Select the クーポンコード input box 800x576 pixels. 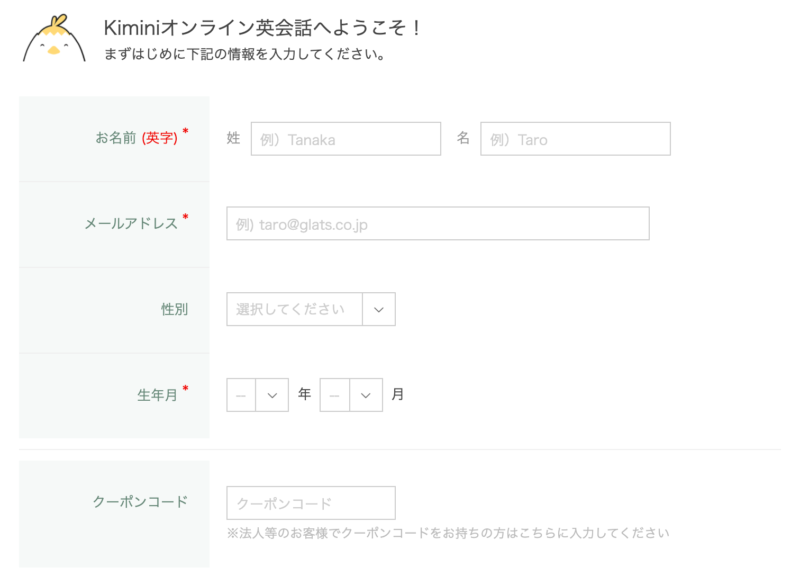pyautogui.click(x=311, y=503)
